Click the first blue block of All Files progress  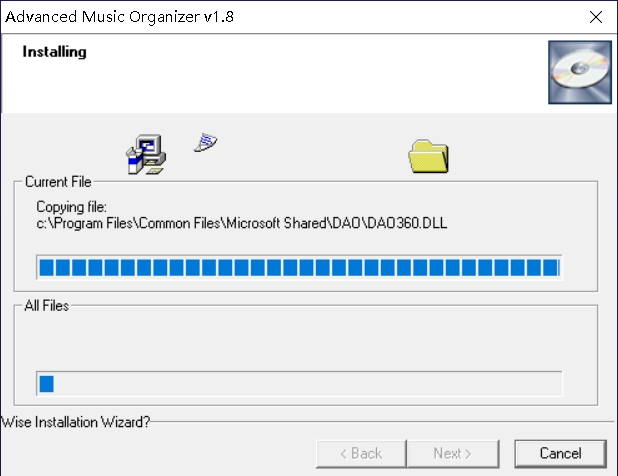point(47,384)
